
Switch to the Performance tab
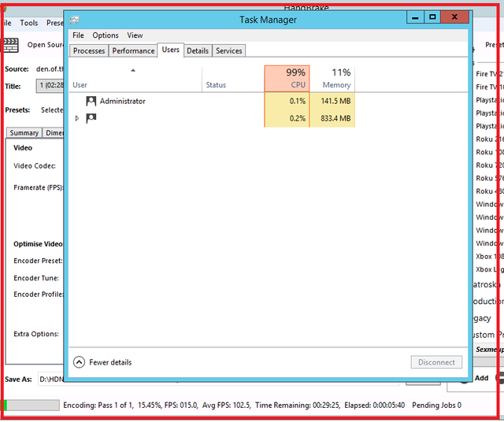click(x=133, y=50)
